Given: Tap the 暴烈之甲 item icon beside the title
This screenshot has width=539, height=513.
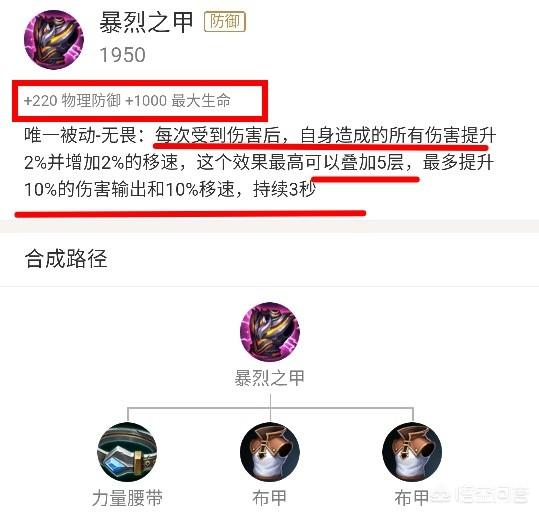Looking at the screenshot, I should point(54,39).
